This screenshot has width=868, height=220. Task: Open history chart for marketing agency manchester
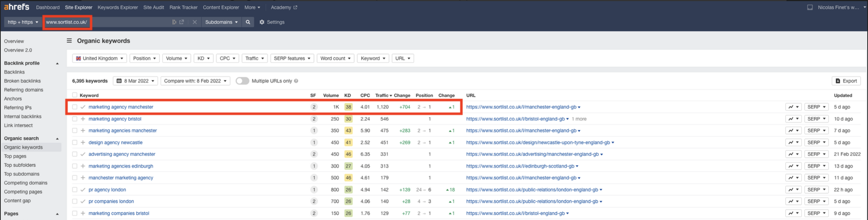(793, 107)
